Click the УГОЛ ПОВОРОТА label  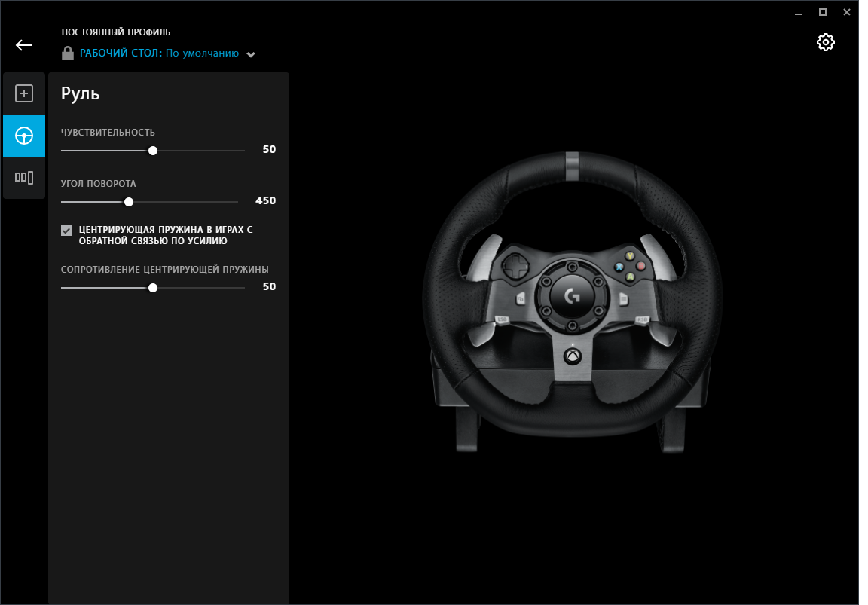pos(99,183)
